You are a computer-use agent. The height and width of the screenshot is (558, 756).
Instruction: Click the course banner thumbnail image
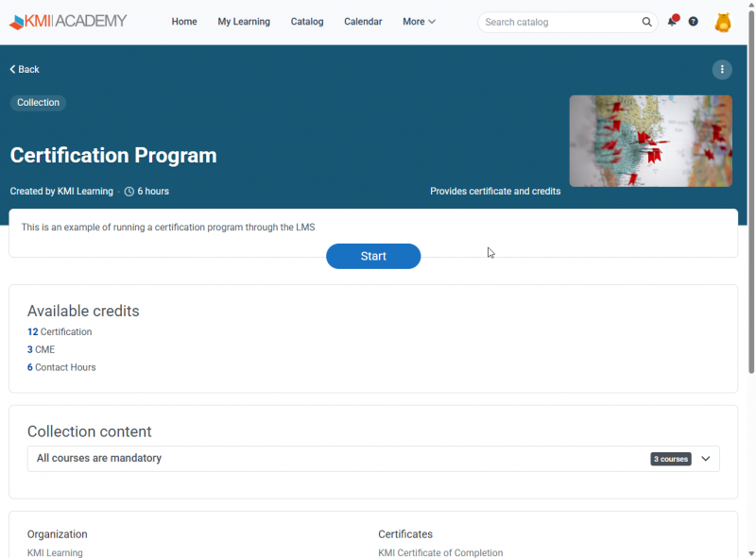[650, 141]
